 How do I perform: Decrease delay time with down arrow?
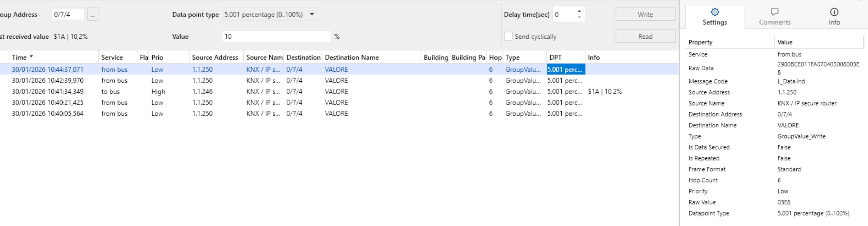point(579,17)
